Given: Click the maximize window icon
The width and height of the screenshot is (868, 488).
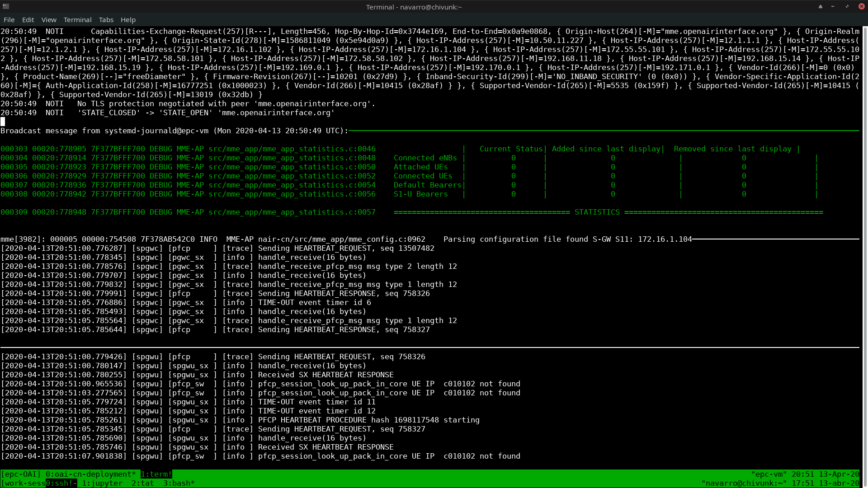Looking at the screenshot, I should pos(847,6).
